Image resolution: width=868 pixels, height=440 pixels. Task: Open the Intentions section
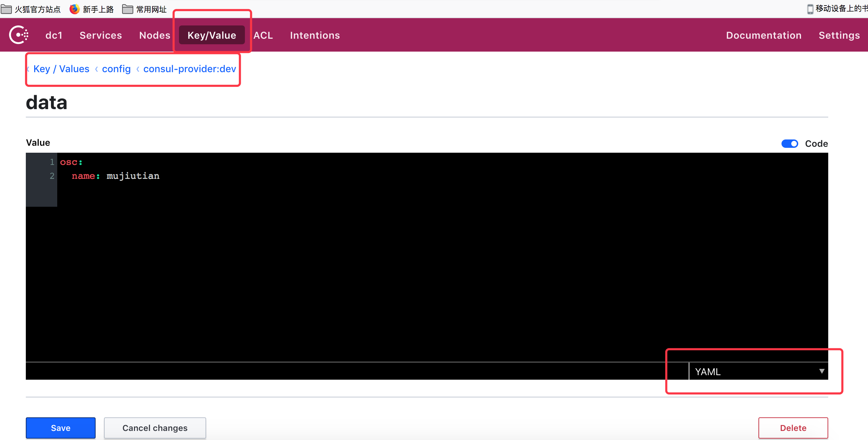[x=315, y=35]
